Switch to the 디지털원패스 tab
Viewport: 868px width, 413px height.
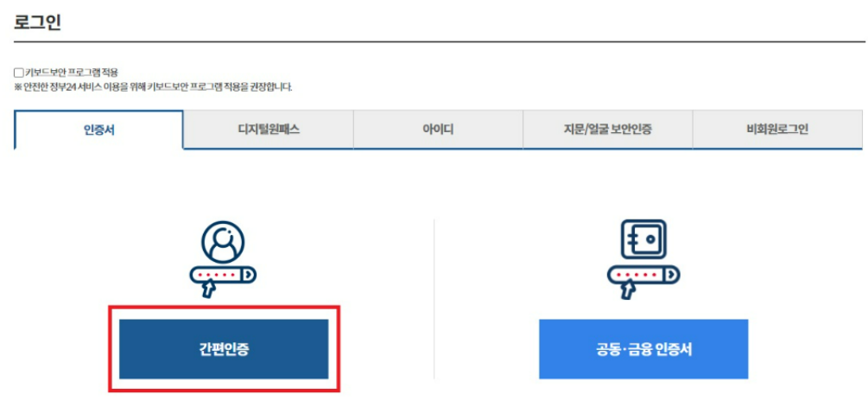pos(269,130)
